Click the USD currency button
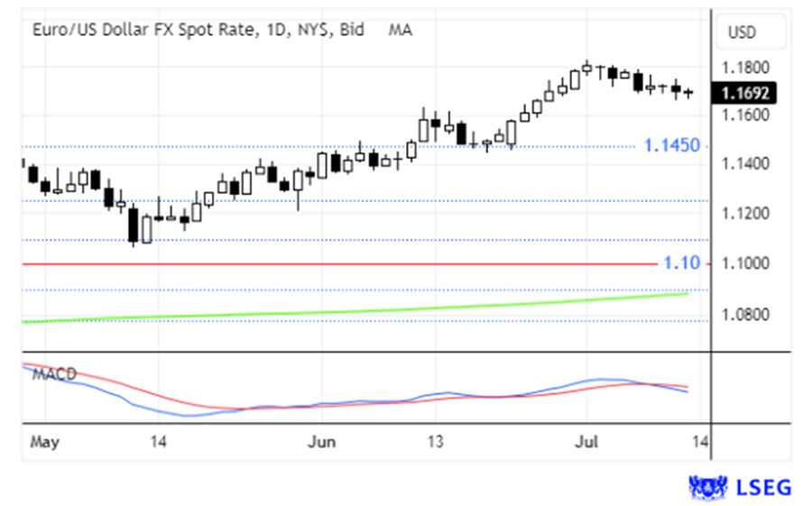The image size is (812, 506). (751, 32)
